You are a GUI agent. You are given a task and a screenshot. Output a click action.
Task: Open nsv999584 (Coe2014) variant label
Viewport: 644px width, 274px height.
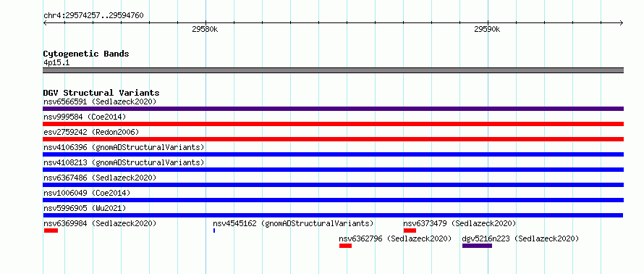(85, 117)
